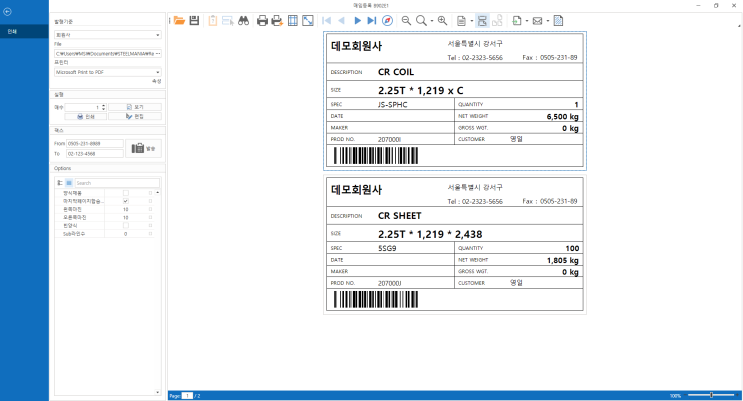743x401 pixels.
Task: Zoom in with plus magnifier
Action: pyautogui.click(x=442, y=20)
